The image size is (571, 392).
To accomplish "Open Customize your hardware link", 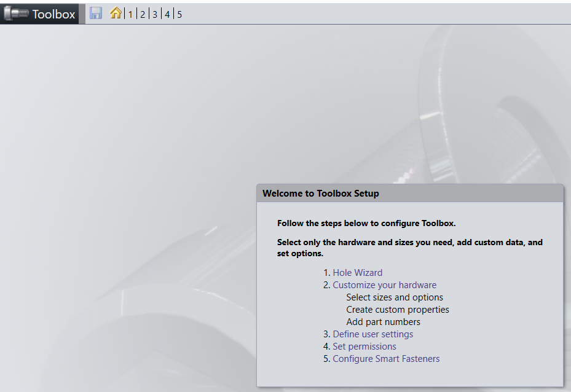I will coord(385,285).
